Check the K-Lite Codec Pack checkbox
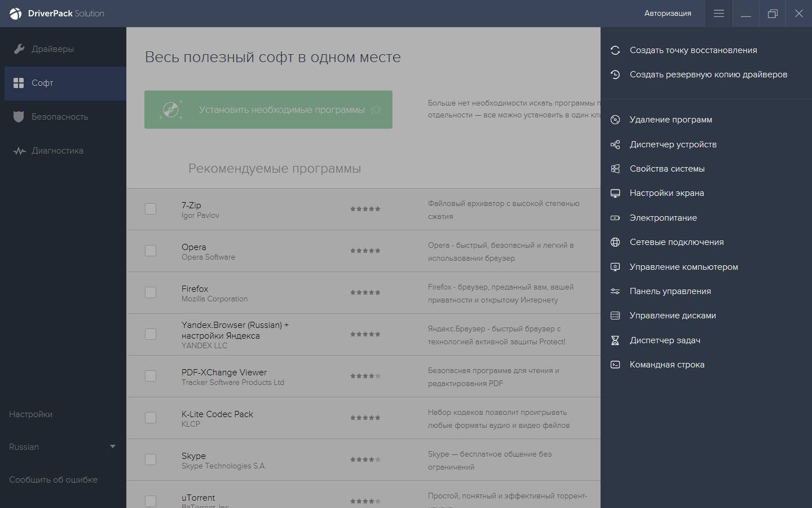812x508 pixels. (151, 418)
